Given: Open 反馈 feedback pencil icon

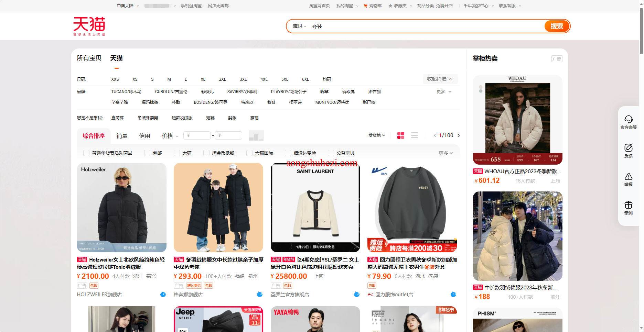Looking at the screenshot, I should pyautogui.click(x=629, y=148).
